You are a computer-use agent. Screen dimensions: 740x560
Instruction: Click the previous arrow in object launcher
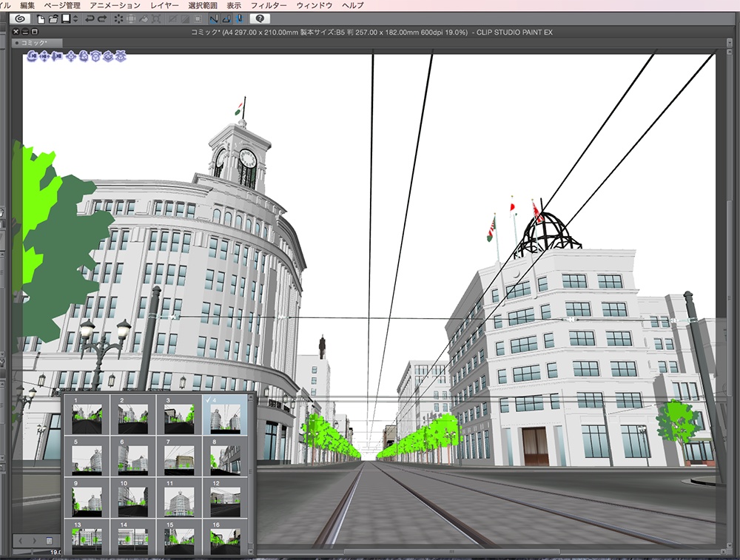(21, 541)
